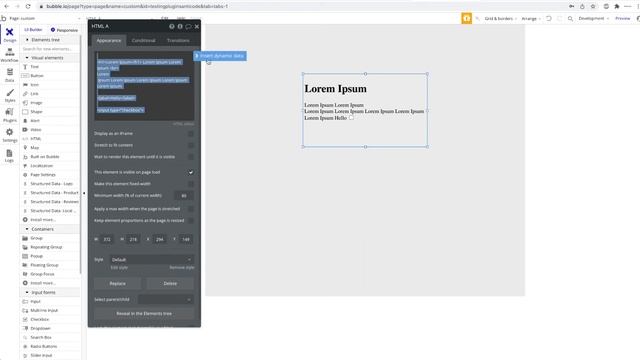Enable Make this element fixed-width checkbox

point(191,184)
